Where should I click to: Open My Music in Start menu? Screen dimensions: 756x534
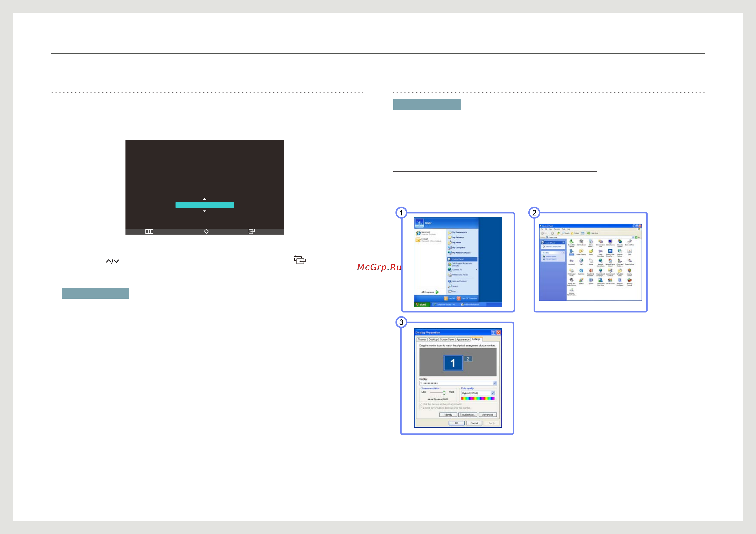455,243
